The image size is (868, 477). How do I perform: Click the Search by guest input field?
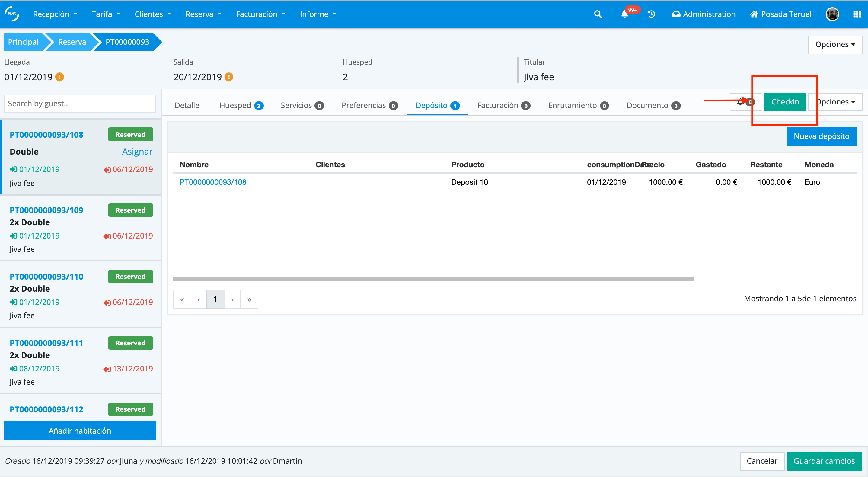pos(80,104)
